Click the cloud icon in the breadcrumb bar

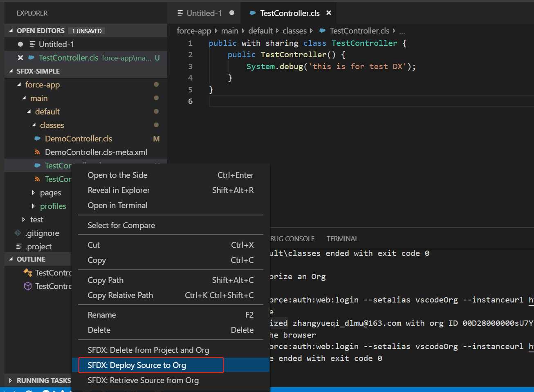point(322,31)
